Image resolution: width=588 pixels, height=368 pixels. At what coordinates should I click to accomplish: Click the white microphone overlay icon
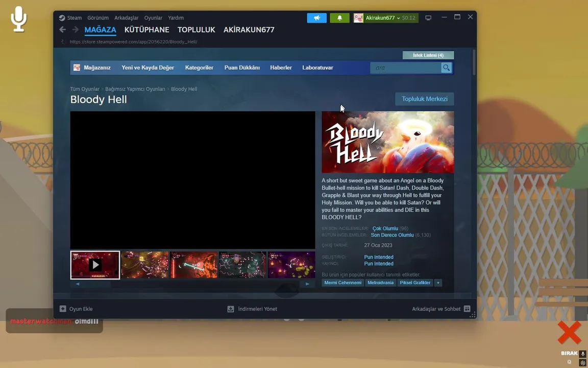pos(19,19)
